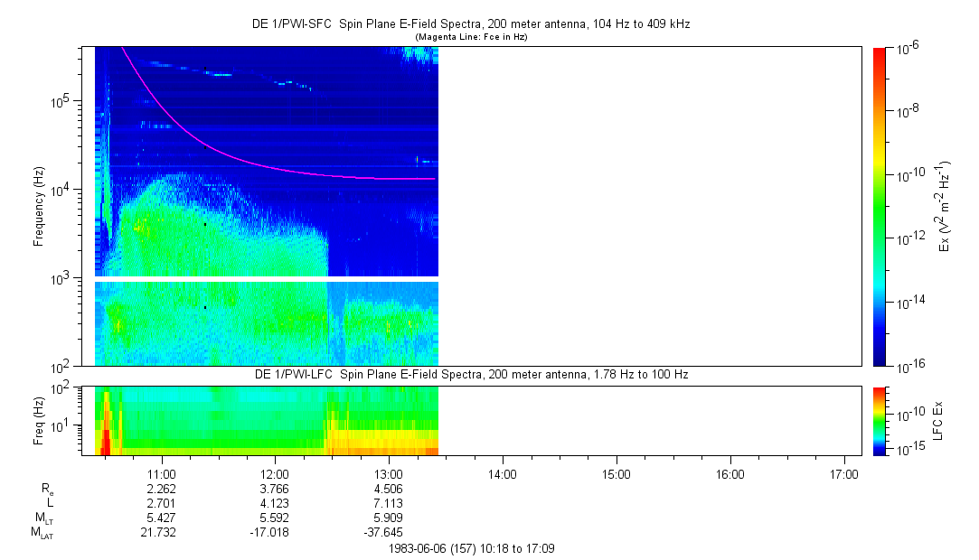Click the L value 4.123
Viewport: 979px width, 560px height.
[x=275, y=503]
